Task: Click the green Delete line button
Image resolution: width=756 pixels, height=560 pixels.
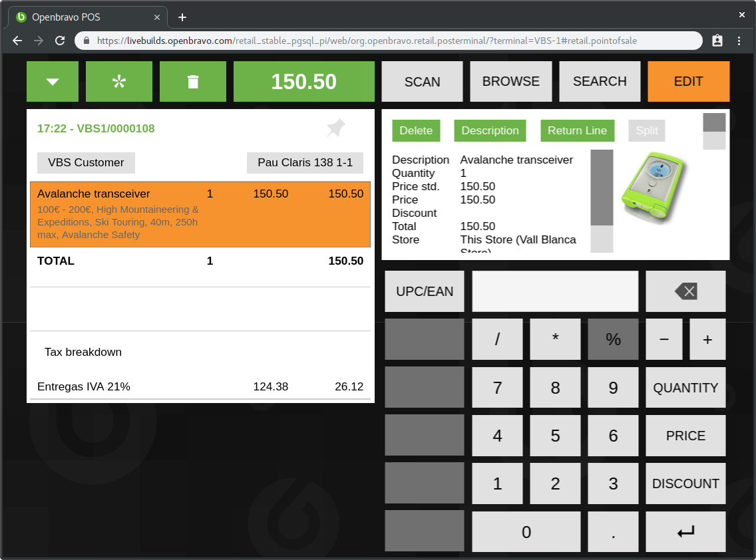Action: click(416, 130)
